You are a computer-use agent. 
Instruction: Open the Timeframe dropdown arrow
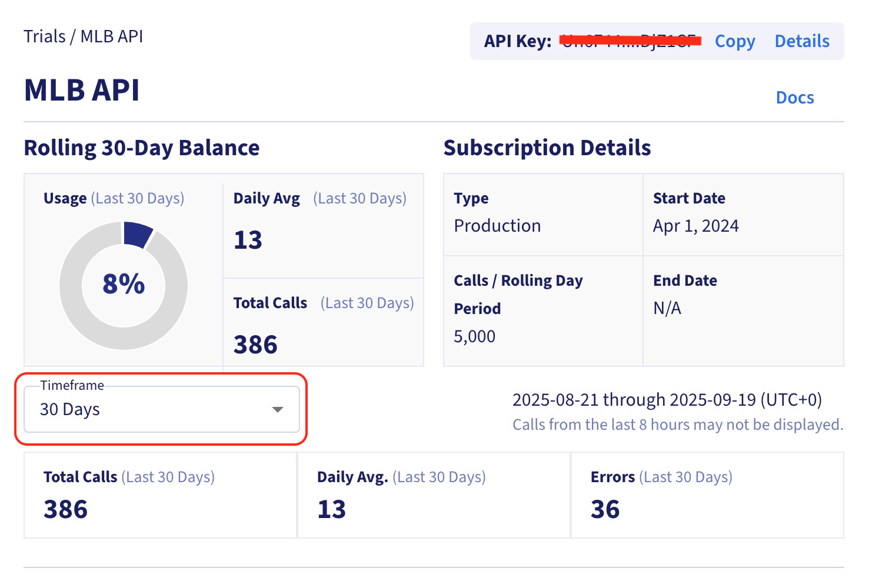278,409
